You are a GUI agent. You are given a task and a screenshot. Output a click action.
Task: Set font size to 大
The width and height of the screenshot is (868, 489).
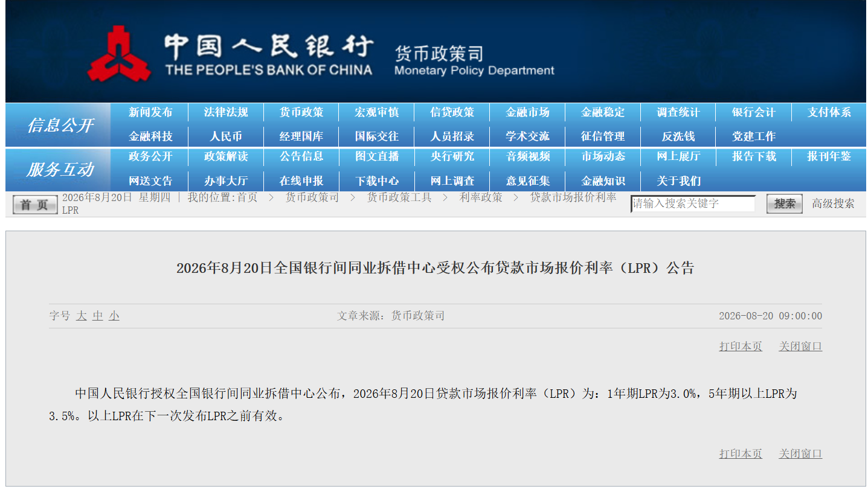pos(82,316)
